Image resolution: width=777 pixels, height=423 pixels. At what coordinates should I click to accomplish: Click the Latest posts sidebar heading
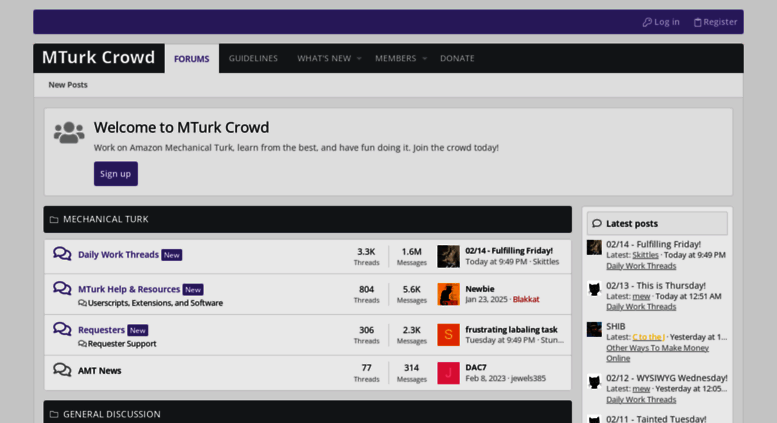(632, 224)
